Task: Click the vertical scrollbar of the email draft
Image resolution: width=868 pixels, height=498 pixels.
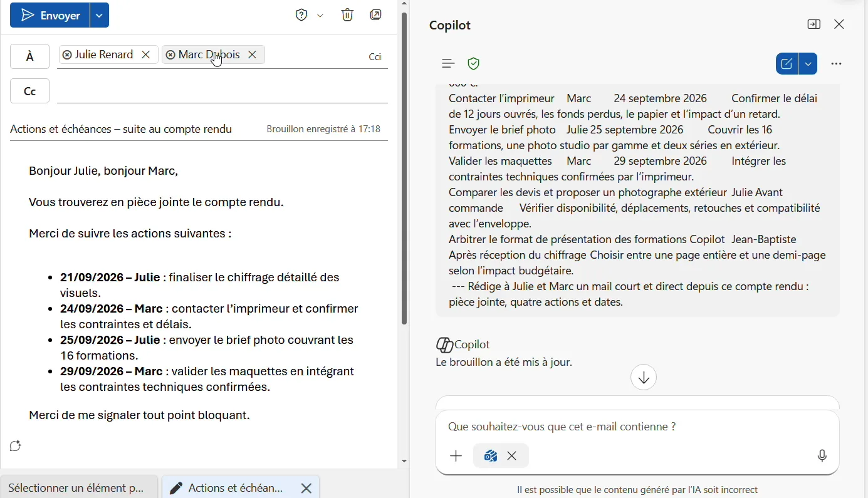Action: [405, 169]
